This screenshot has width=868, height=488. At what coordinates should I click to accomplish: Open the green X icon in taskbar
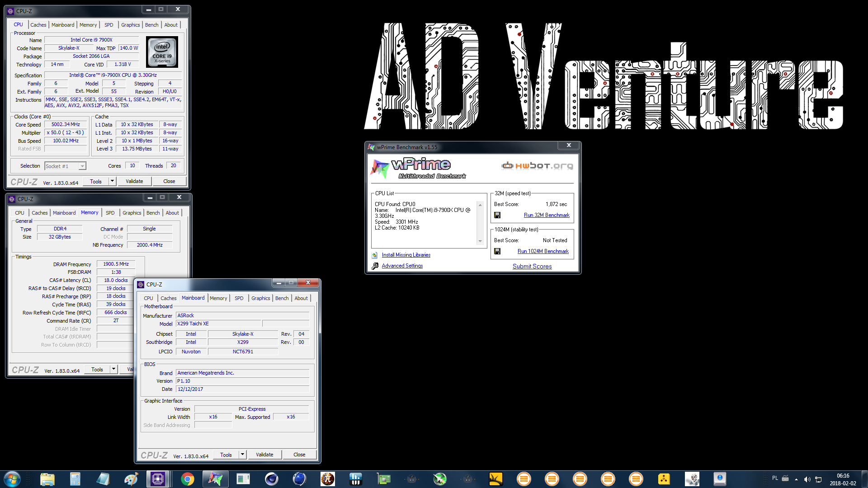(439, 479)
